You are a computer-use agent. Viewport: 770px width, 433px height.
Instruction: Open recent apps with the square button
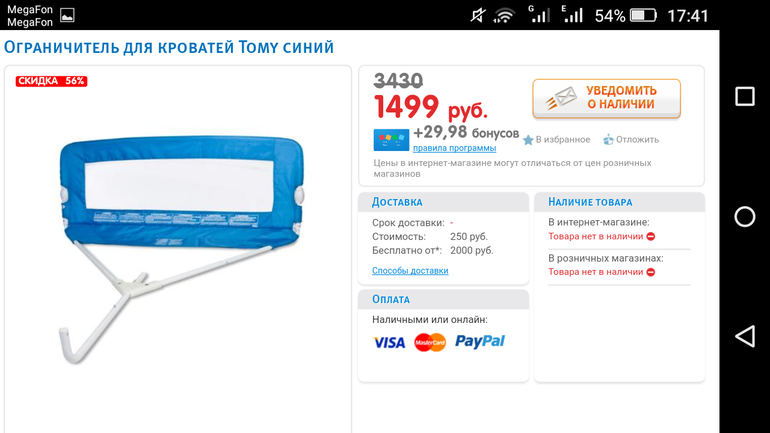[745, 96]
